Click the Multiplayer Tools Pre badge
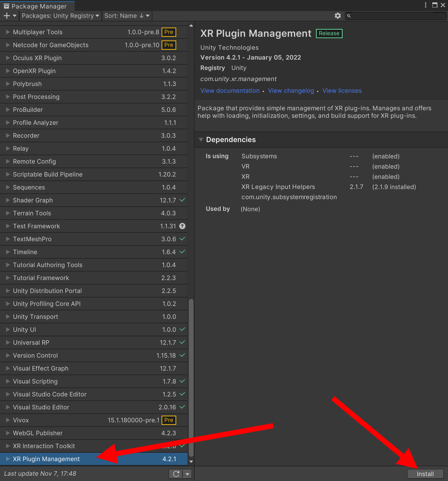 coord(169,32)
